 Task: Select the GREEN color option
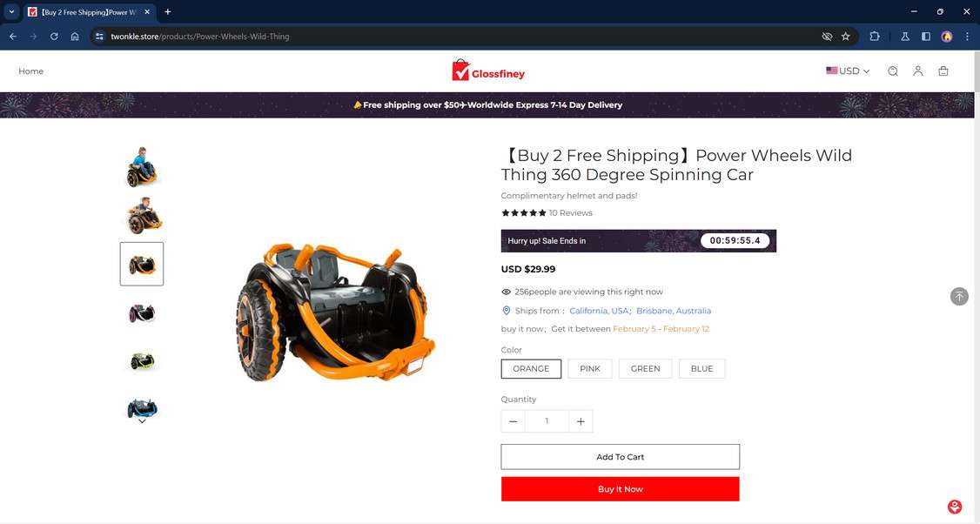(645, 369)
